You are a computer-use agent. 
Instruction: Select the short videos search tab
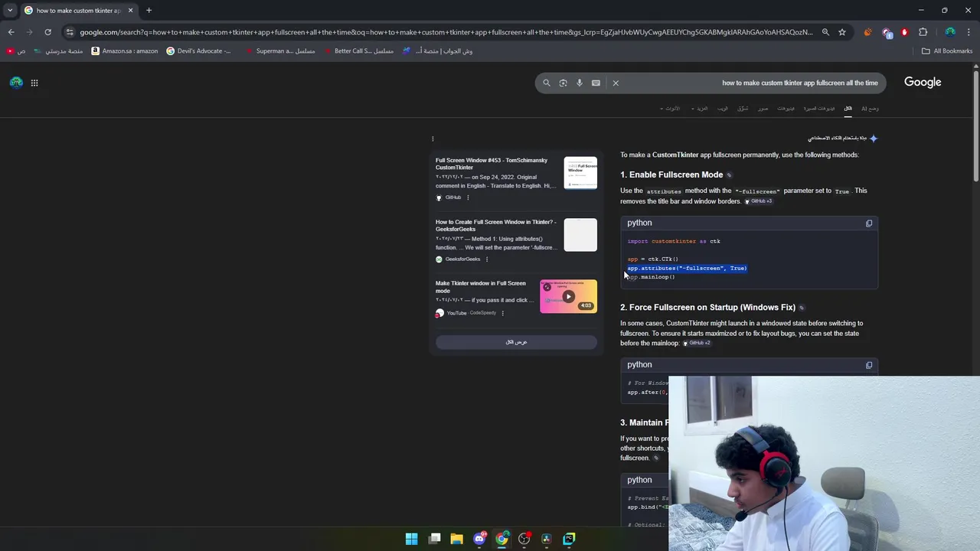click(x=819, y=109)
